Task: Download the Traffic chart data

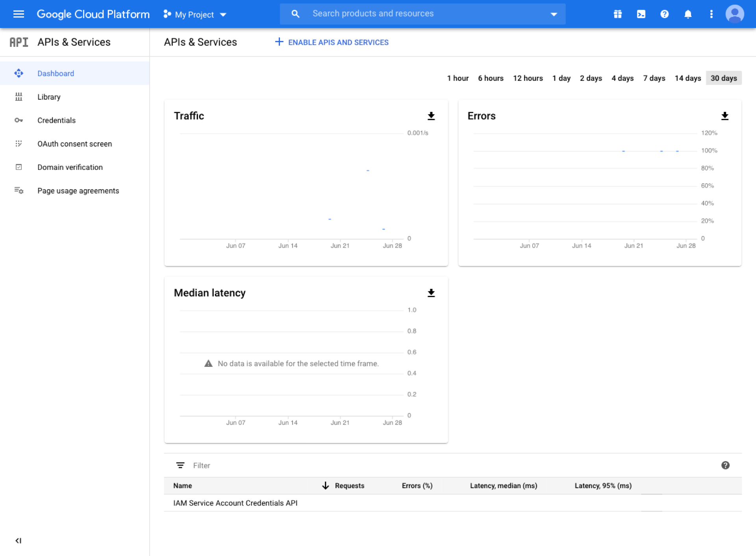Action: click(431, 116)
